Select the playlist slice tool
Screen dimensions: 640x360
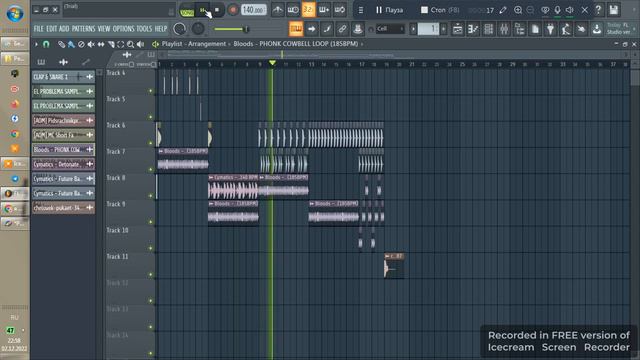click(x=111, y=44)
